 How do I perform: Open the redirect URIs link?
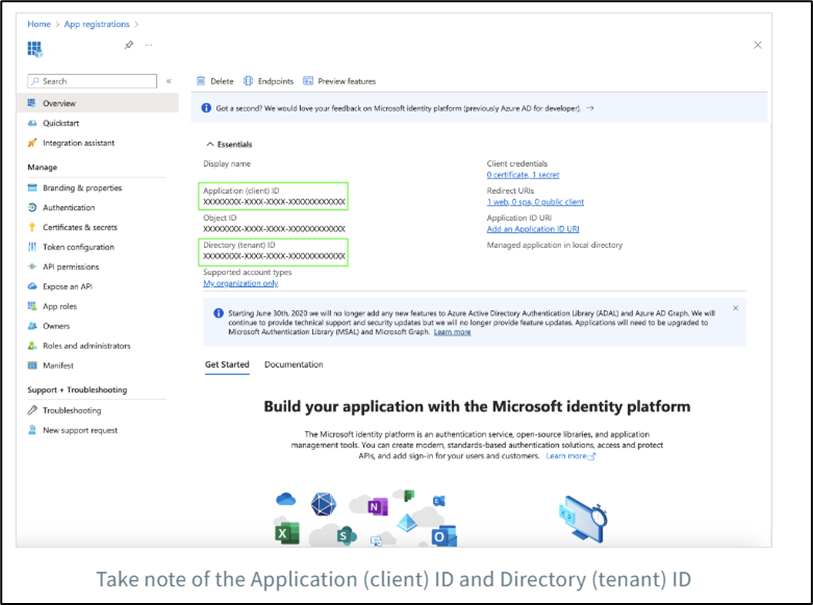pos(535,202)
